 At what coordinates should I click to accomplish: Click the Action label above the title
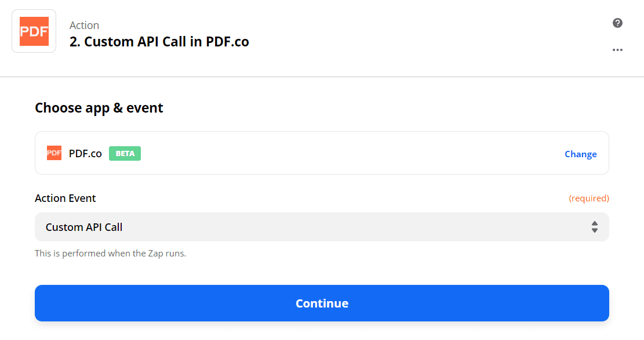tap(84, 25)
